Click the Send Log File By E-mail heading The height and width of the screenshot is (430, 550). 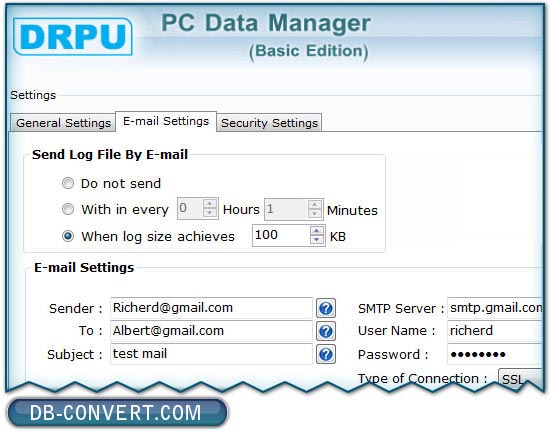tap(110, 155)
